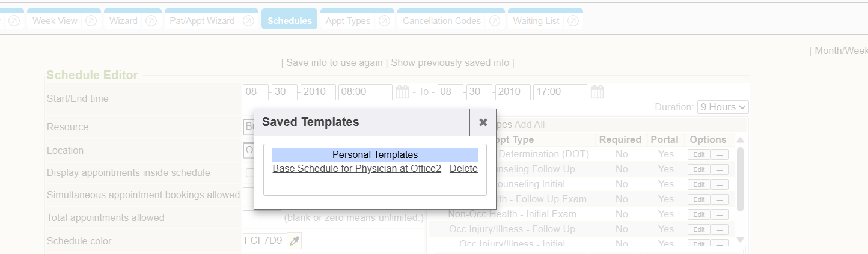Load Base Schedule for Physician at Office2

tap(357, 169)
